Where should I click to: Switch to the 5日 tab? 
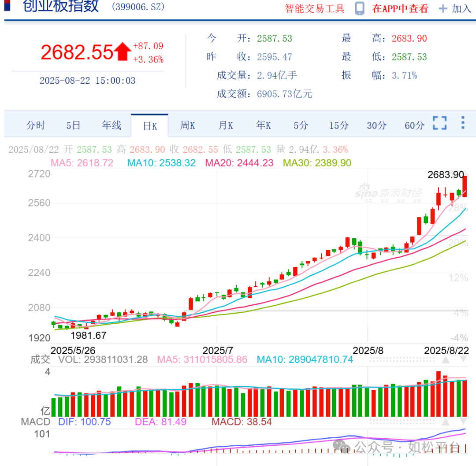click(74, 125)
